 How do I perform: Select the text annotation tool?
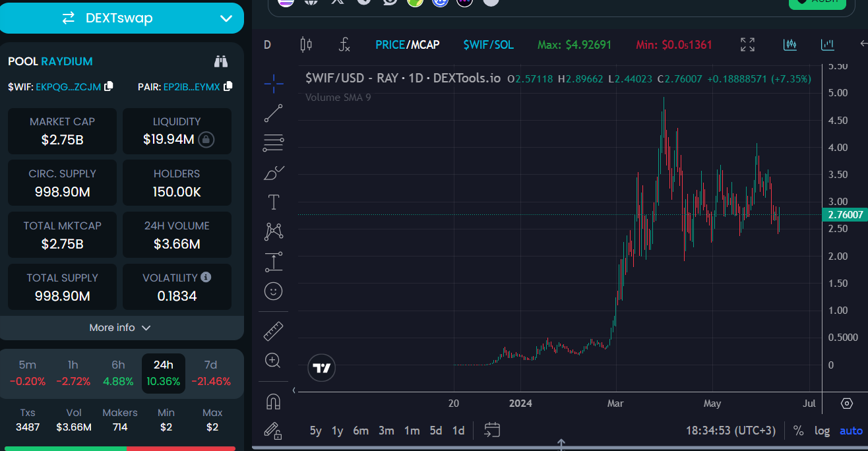pos(274,202)
